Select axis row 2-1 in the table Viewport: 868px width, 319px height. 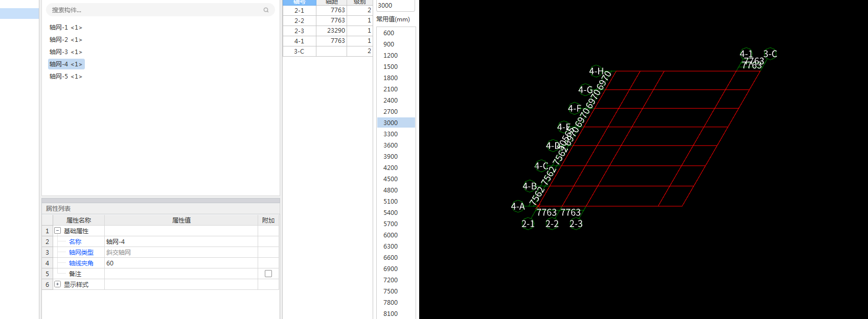(x=328, y=10)
